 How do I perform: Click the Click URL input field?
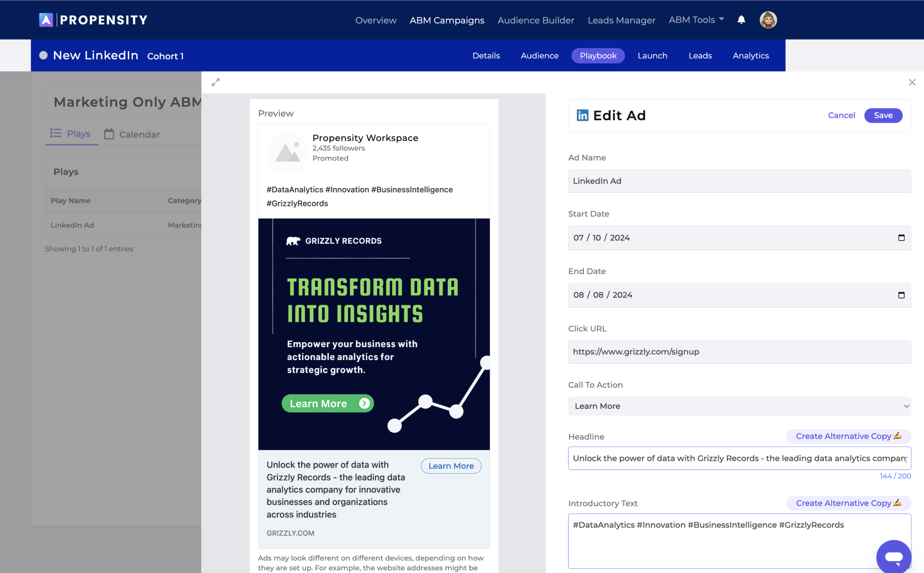[739, 352]
